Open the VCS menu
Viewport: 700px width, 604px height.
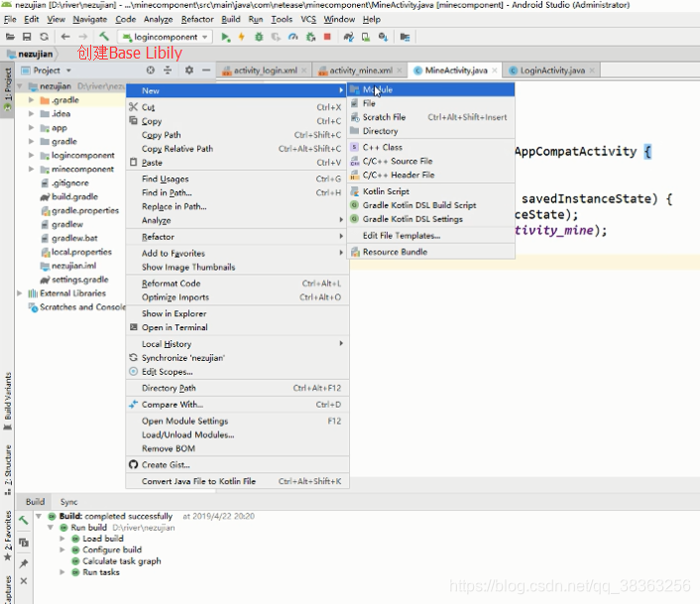[x=308, y=19]
